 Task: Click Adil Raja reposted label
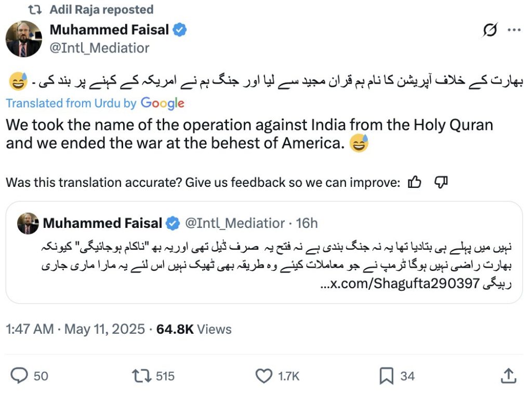(101, 9)
